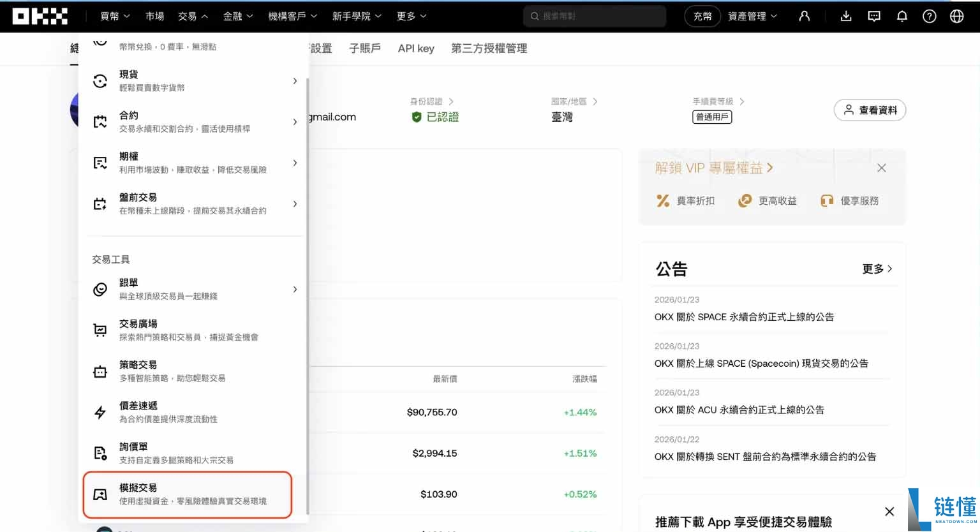The image size is (980, 532).
Task: Expand the 盤前交易 submenu arrow
Action: (x=295, y=203)
